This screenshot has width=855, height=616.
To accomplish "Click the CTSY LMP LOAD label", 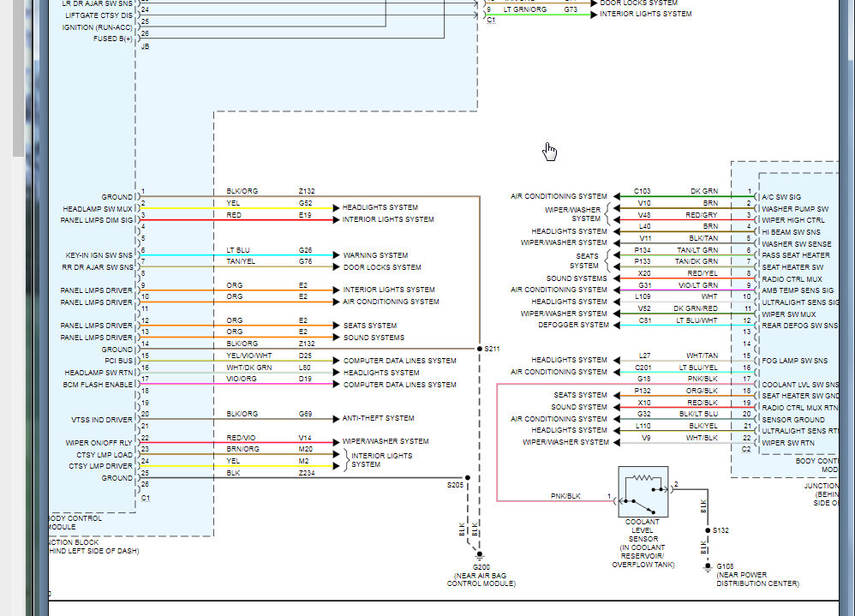I will coord(105,455).
